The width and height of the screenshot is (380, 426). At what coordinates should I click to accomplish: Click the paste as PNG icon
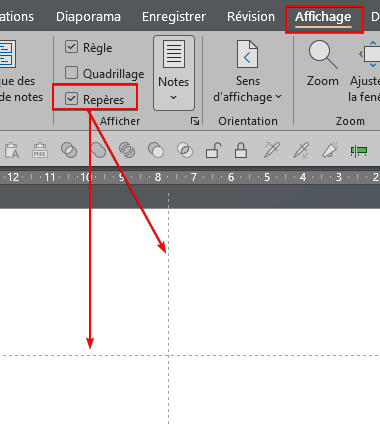tap(40, 150)
